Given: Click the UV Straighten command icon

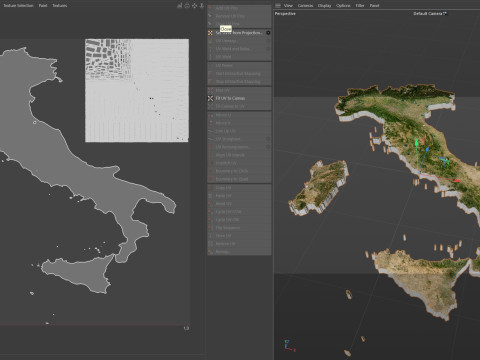Looking at the screenshot, I should point(210,139).
